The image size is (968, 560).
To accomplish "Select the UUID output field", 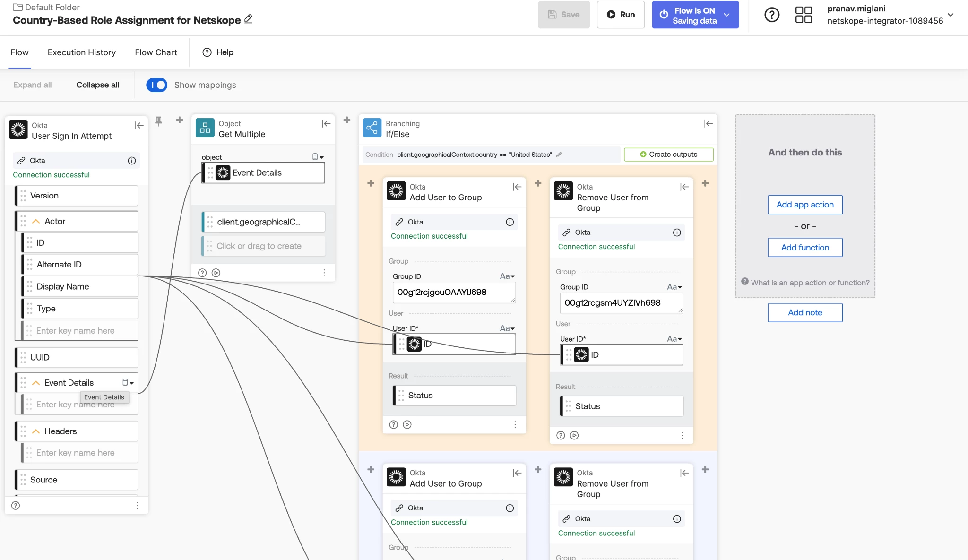I will (x=76, y=358).
